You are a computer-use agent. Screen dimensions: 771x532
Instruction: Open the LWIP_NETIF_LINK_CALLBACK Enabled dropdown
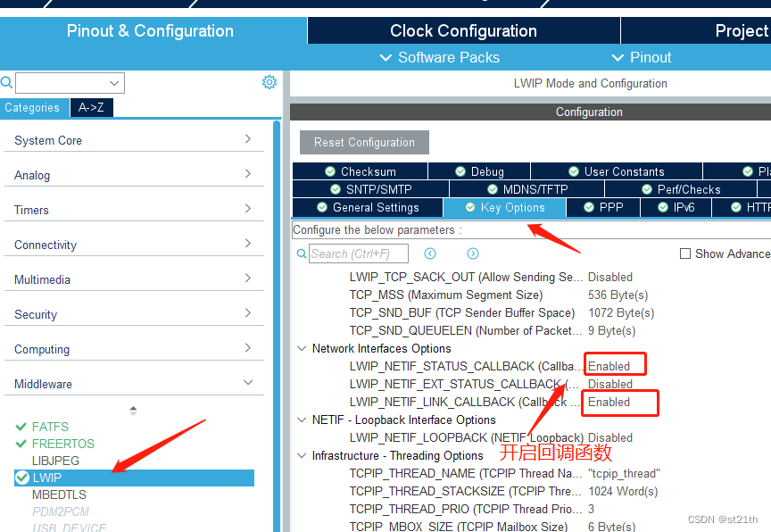tap(619, 403)
